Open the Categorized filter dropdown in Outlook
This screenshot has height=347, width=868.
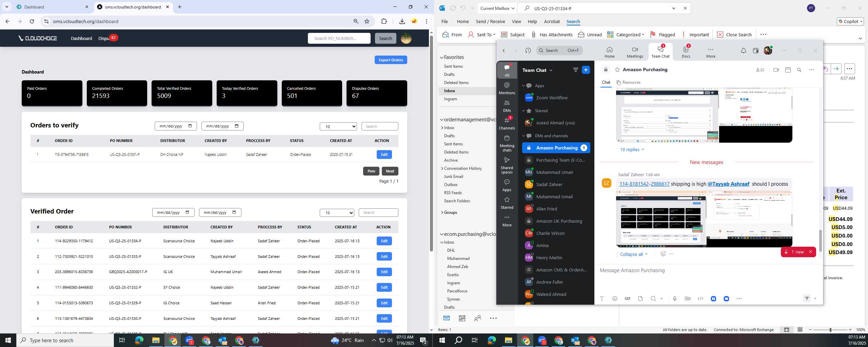[626, 35]
